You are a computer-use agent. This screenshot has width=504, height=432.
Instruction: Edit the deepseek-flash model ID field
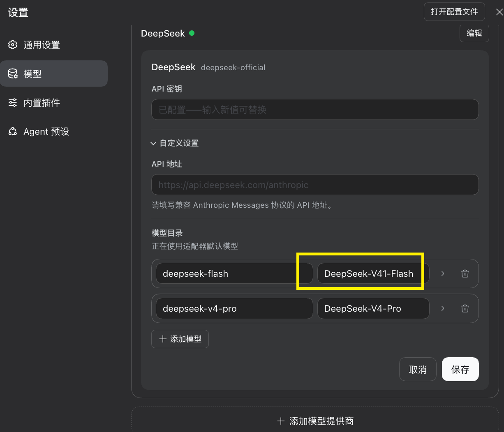(x=234, y=273)
